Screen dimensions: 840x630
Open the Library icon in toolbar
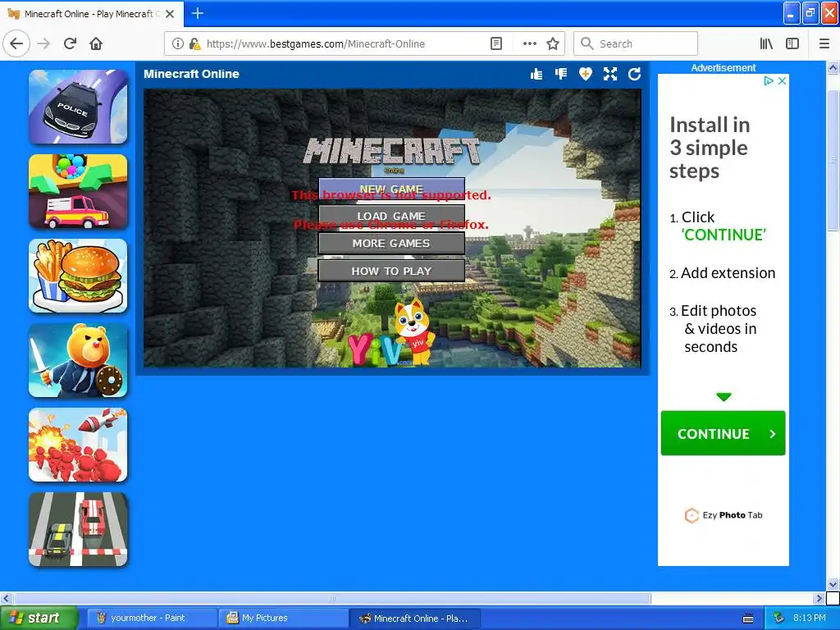pos(766,43)
